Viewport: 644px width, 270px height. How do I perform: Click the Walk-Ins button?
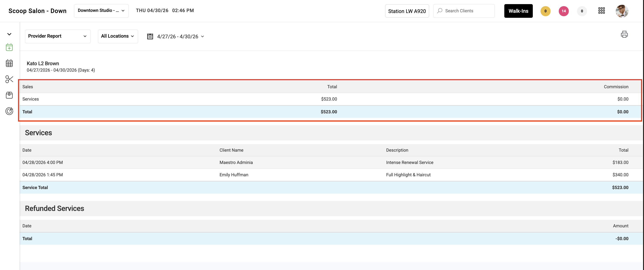click(518, 11)
